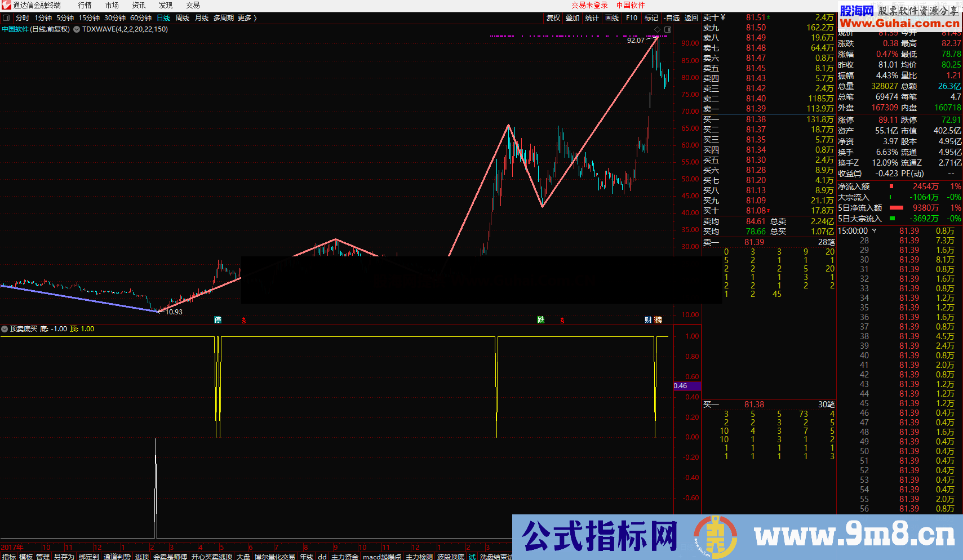
Task: Click the orange 榜 marker icon
Action: (x=658, y=320)
